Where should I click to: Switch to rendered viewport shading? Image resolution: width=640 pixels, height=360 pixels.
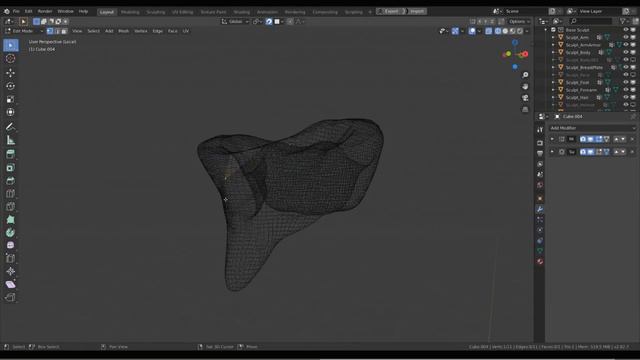[520, 31]
